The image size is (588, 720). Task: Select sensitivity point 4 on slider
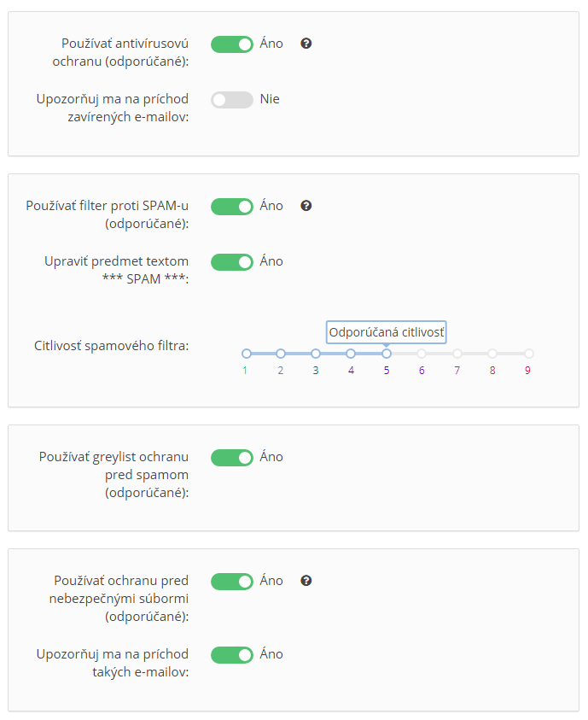351,354
